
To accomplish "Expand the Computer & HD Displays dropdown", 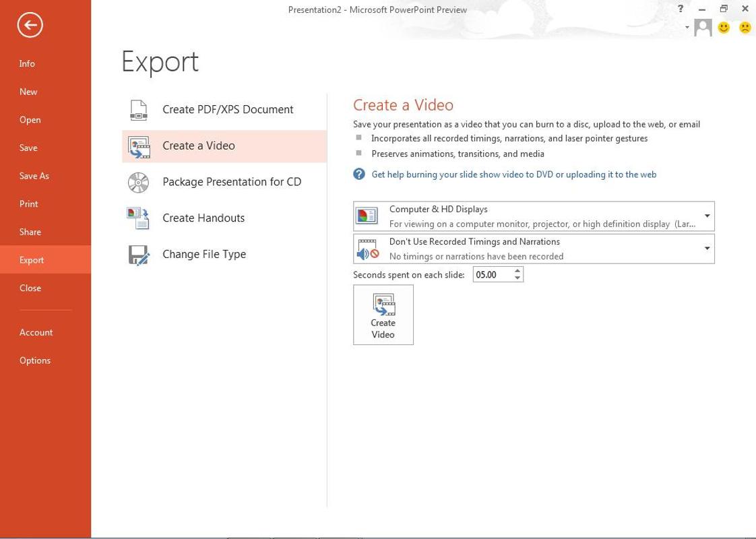I will click(707, 216).
